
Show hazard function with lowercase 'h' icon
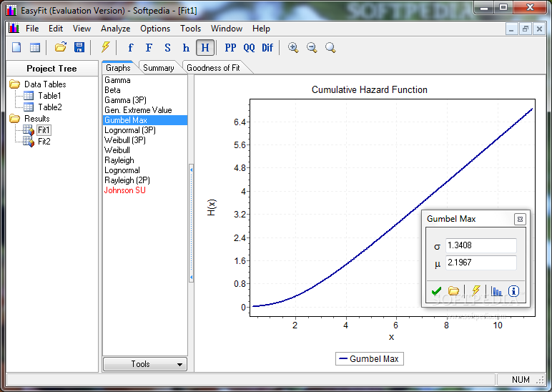point(186,47)
